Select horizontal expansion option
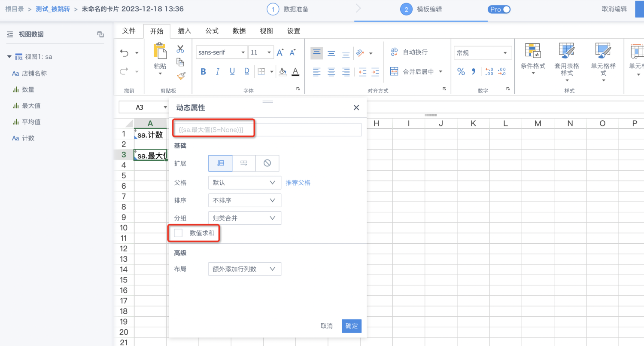The image size is (644, 346). [244, 163]
